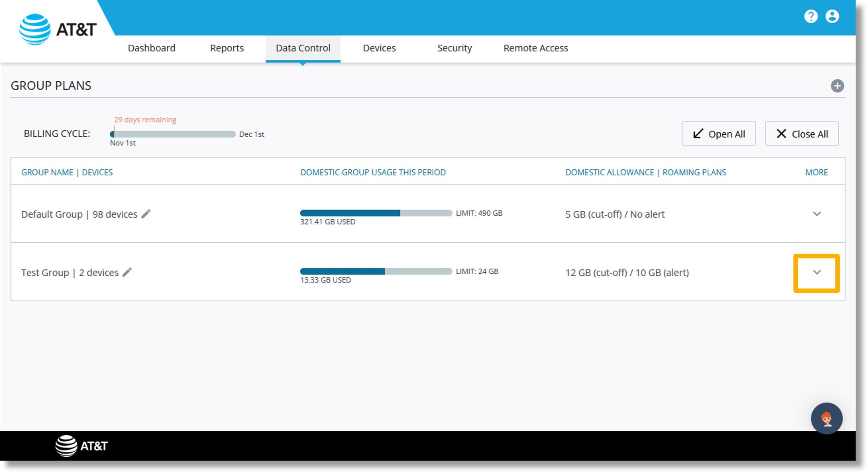This screenshot has width=868, height=473.
Task: Click the live chat support avatar icon
Action: (826, 418)
